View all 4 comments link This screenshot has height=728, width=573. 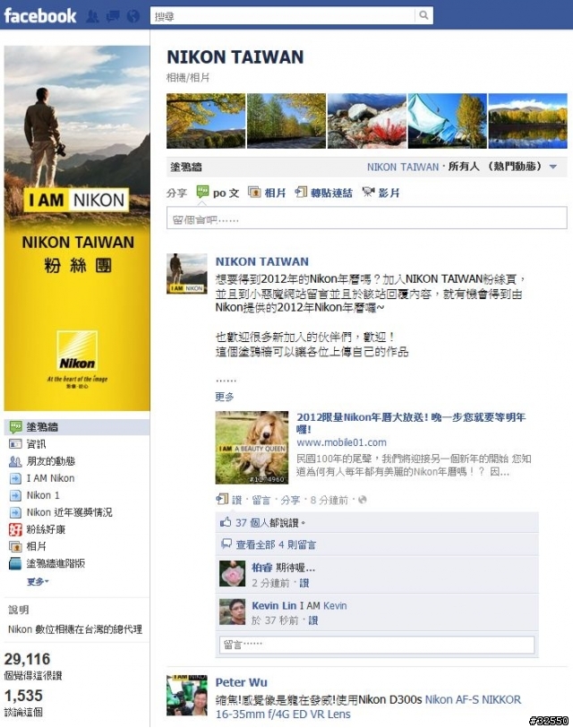pyautogui.click(x=276, y=544)
